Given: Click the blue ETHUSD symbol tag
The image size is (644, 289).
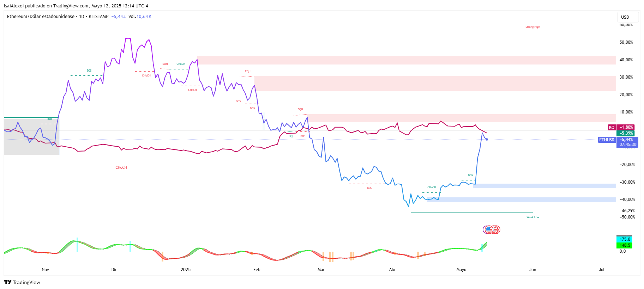Looking at the screenshot, I should tap(607, 140).
